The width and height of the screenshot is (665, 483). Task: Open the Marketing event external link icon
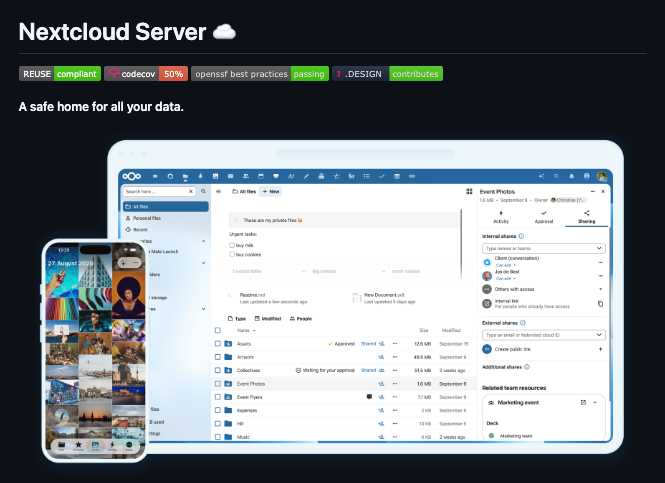[x=583, y=402]
